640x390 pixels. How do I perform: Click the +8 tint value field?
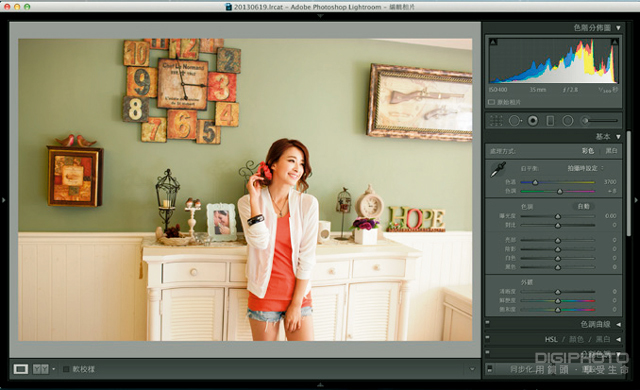click(612, 191)
